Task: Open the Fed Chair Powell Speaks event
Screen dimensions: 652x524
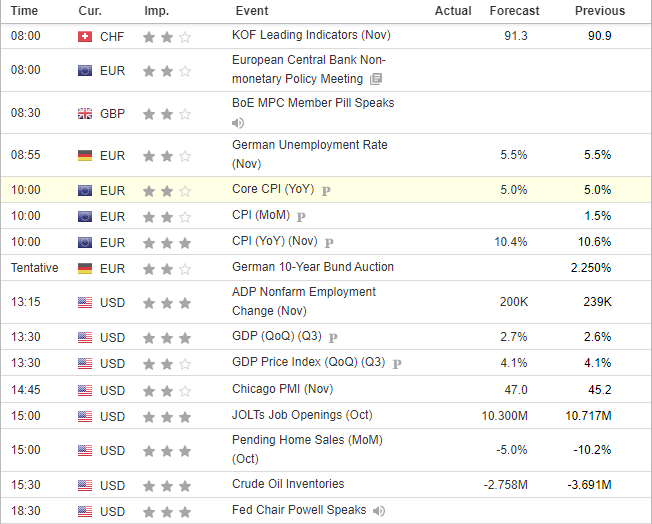Action: [x=299, y=510]
